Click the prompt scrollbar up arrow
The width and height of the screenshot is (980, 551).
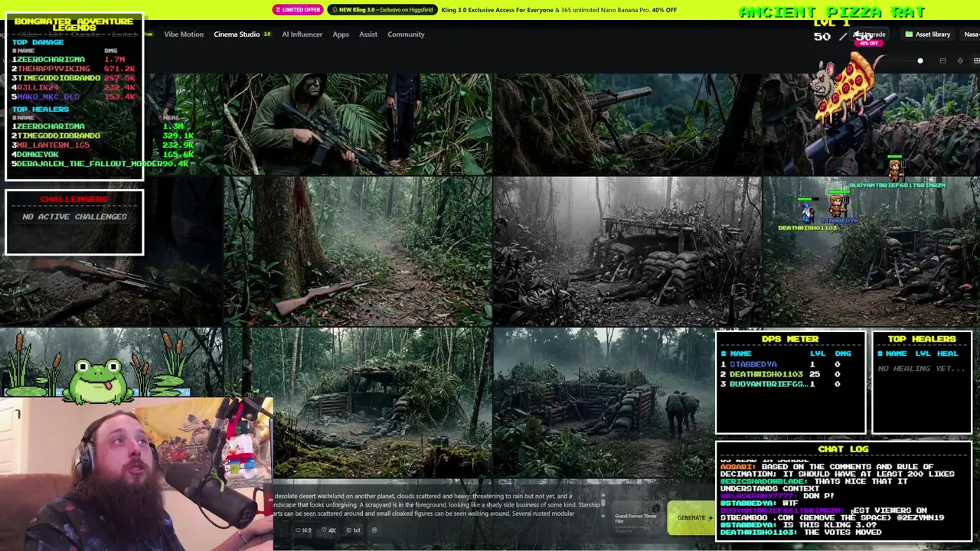[603, 496]
